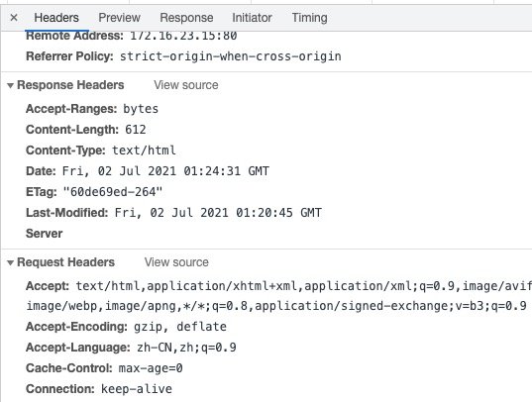Screen dimensions: 532x402
Task: Open the Response tab
Action: point(186,18)
